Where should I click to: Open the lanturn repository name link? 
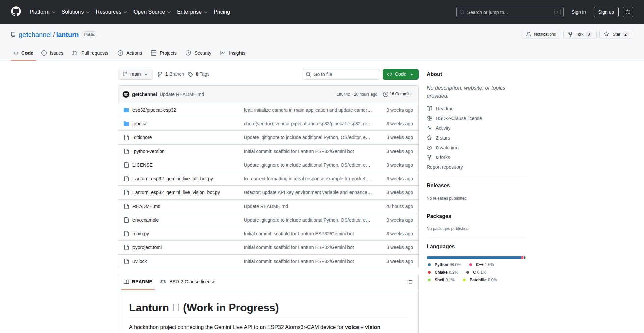point(67,35)
